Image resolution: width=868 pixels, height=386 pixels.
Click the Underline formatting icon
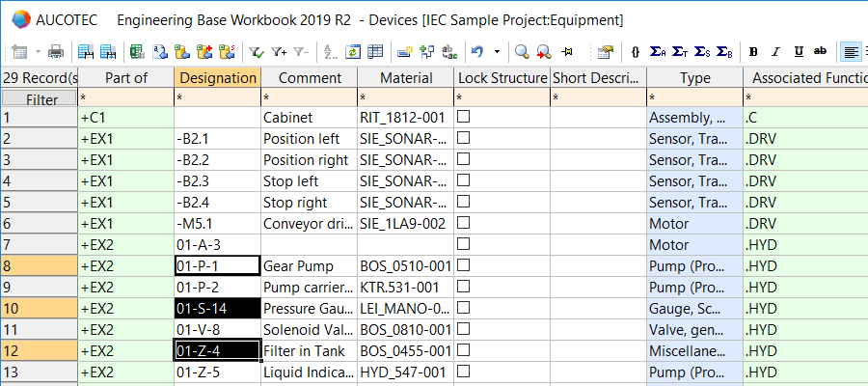[x=799, y=51]
